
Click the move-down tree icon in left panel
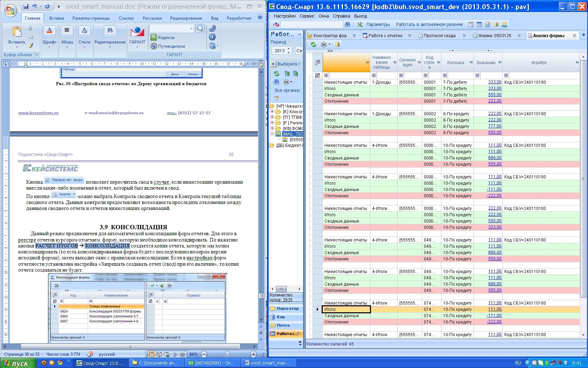[295, 74]
